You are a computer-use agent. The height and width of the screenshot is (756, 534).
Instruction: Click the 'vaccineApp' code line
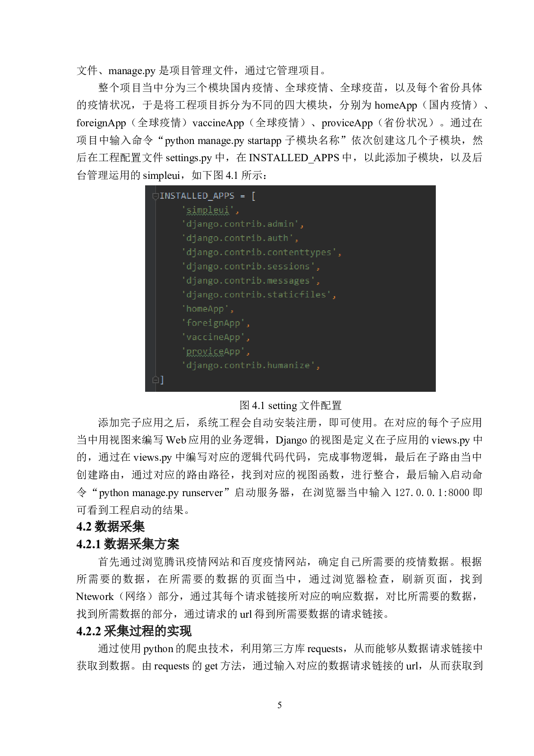click(x=216, y=337)
